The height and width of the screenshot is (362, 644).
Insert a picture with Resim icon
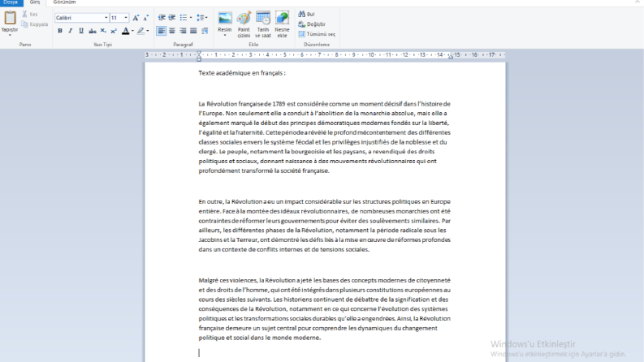point(225,18)
